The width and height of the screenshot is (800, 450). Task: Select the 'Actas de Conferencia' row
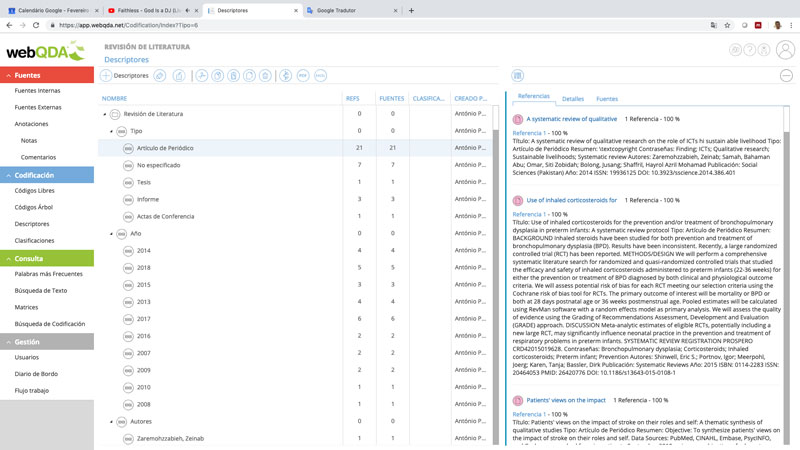296,216
